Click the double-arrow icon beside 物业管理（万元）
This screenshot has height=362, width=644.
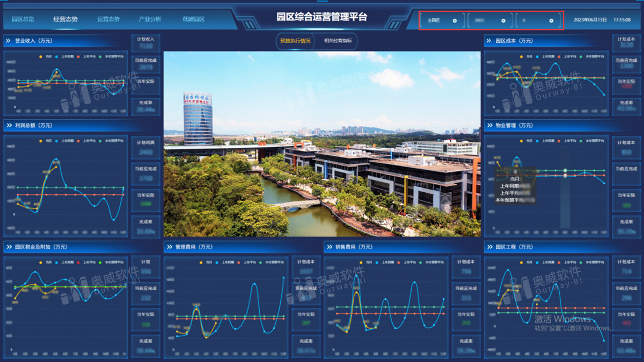489,125
